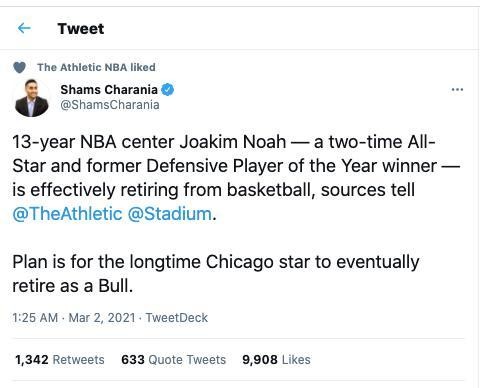The width and height of the screenshot is (480, 388).
Task: Click the 9,908 likes count number
Action: tap(260, 360)
